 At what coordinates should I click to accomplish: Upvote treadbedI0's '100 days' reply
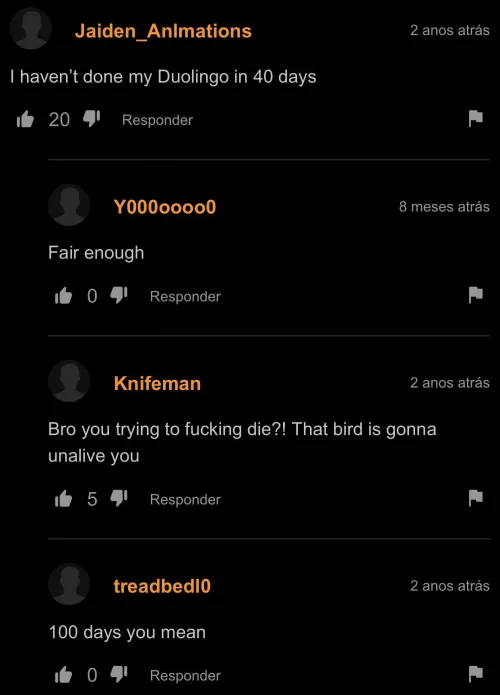[63, 675]
